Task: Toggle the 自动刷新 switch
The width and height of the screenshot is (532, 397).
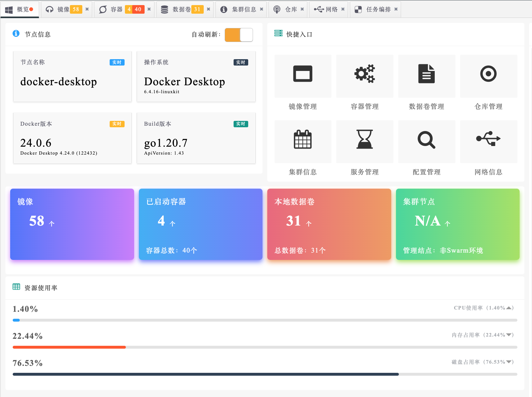Action: [239, 35]
